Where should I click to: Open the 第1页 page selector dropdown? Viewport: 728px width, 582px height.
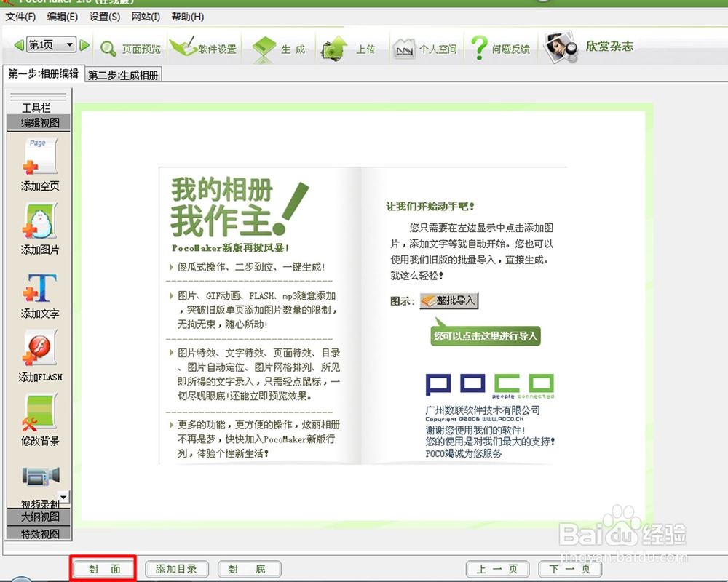[x=51, y=45]
